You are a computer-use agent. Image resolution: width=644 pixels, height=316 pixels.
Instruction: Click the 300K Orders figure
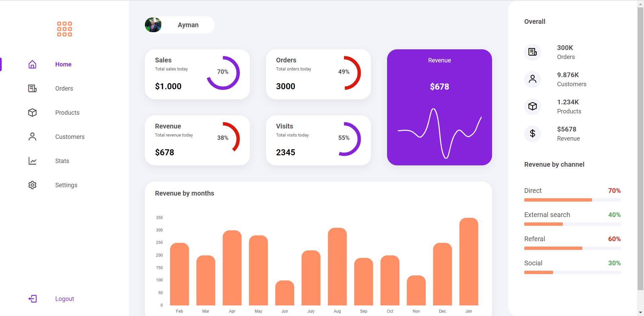coord(565,48)
